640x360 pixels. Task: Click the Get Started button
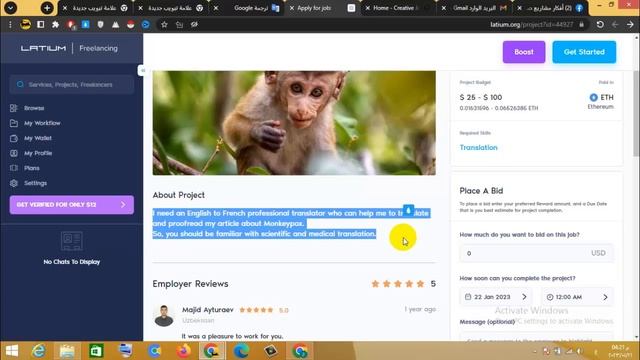[x=584, y=52]
